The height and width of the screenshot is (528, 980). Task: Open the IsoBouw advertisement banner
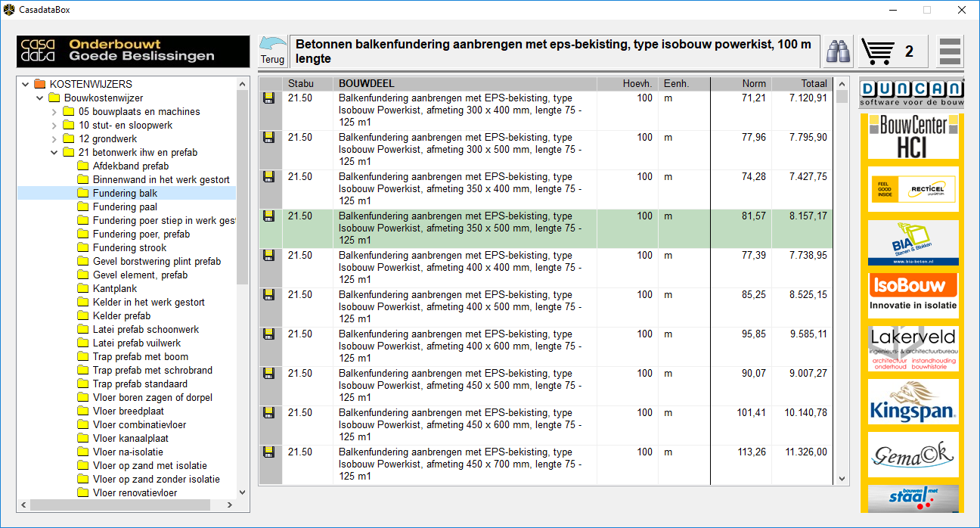coord(912,295)
